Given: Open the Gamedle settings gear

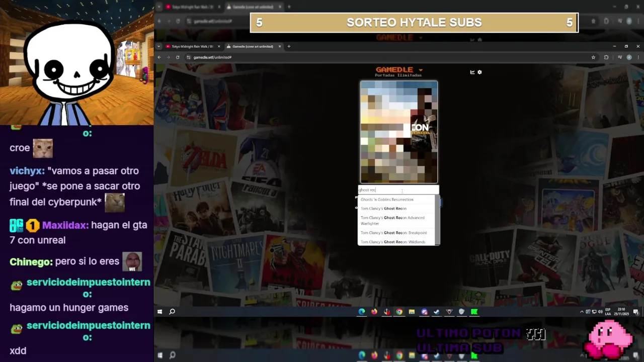Looking at the screenshot, I should [x=479, y=72].
